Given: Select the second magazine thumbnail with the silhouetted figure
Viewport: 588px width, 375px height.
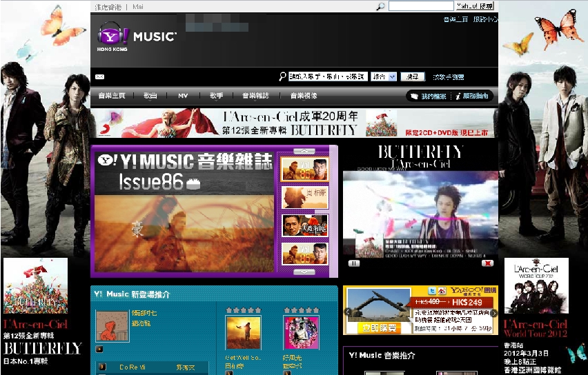Looking at the screenshot, I should pyautogui.click(x=304, y=197).
